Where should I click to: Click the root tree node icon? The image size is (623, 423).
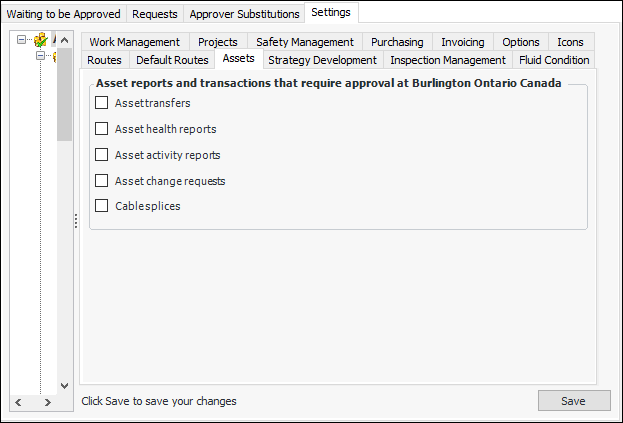coord(40,41)
